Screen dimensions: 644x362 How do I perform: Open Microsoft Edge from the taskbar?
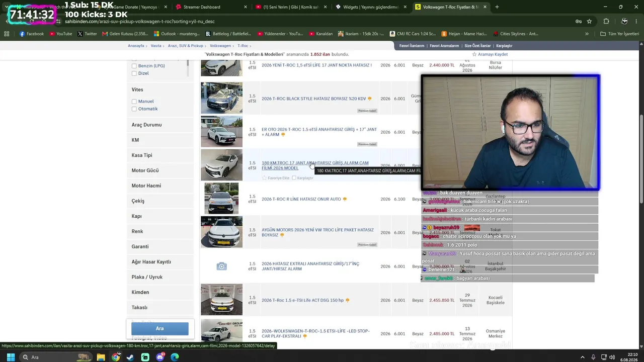[x=175, y=357]
